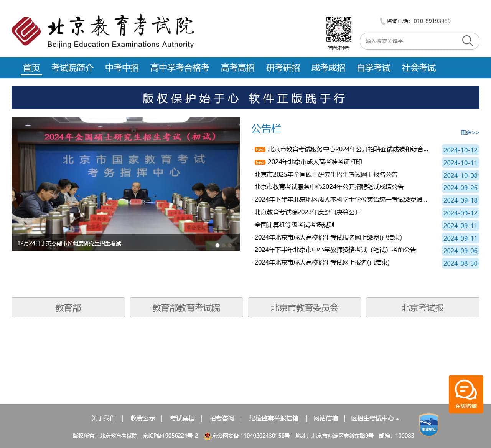Open 高中学考合格考 menu item
This screenshot has height=448, width=491.
180,68
